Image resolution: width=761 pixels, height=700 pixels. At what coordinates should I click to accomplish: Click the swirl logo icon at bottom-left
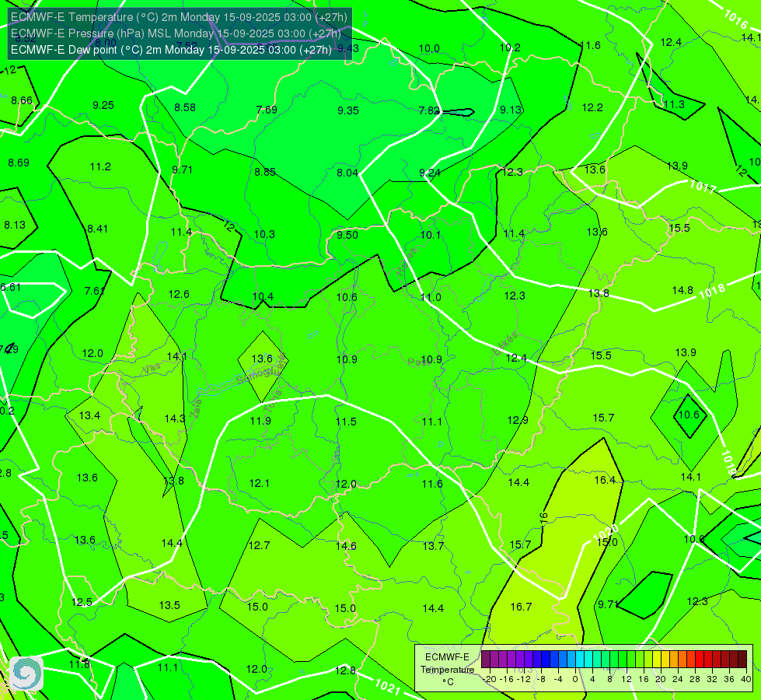(x=26, y=673)
